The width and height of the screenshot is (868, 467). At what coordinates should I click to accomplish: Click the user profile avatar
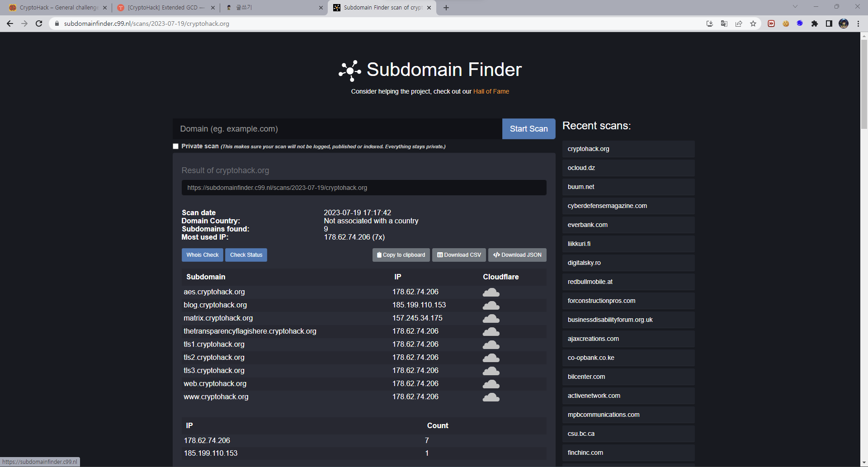[x=844, y=24]
